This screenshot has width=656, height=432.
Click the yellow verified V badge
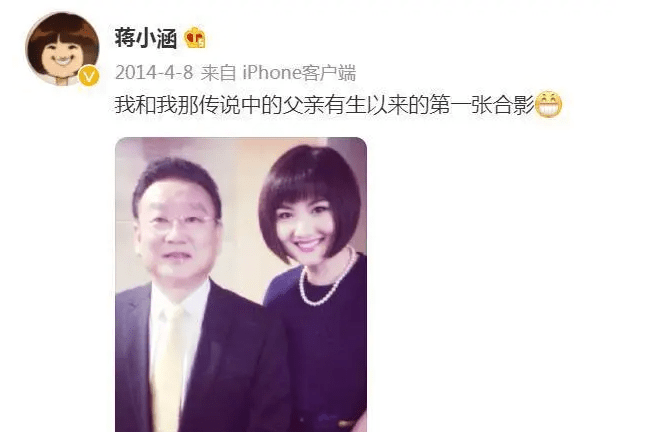pyautogui.click(x=89, y=76)
